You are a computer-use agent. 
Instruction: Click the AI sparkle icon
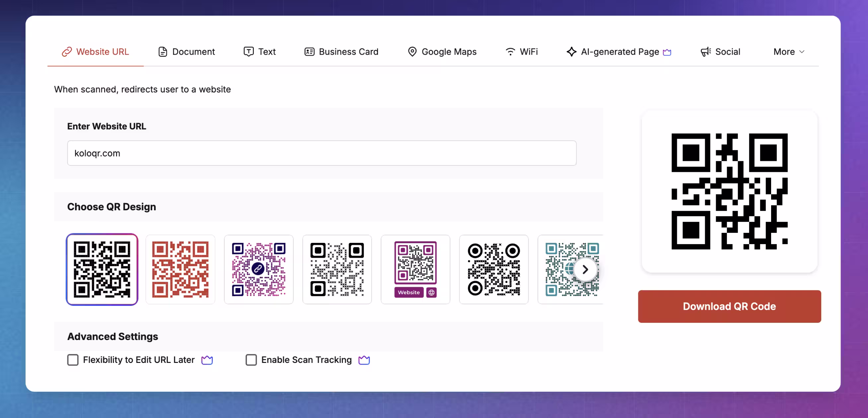(x=571, y=51)
